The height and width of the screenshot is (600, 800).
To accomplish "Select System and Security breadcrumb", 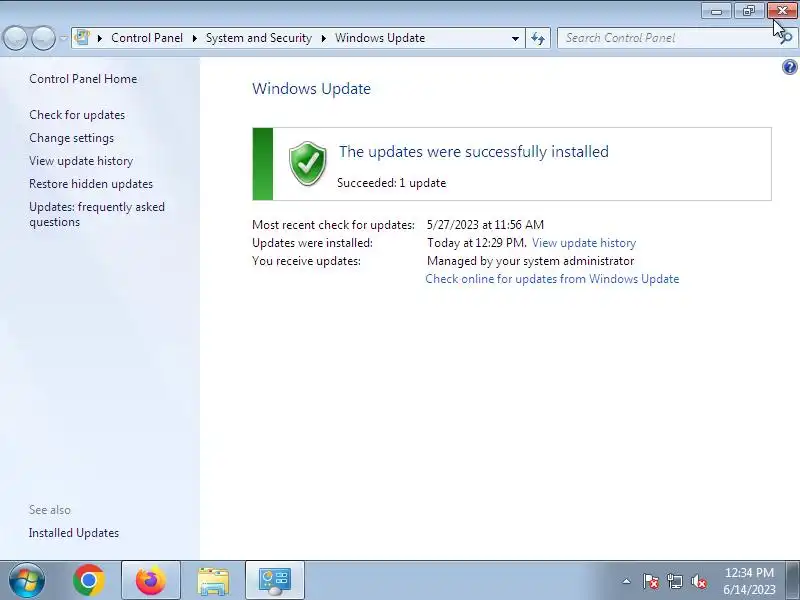I will coord(259,38).
